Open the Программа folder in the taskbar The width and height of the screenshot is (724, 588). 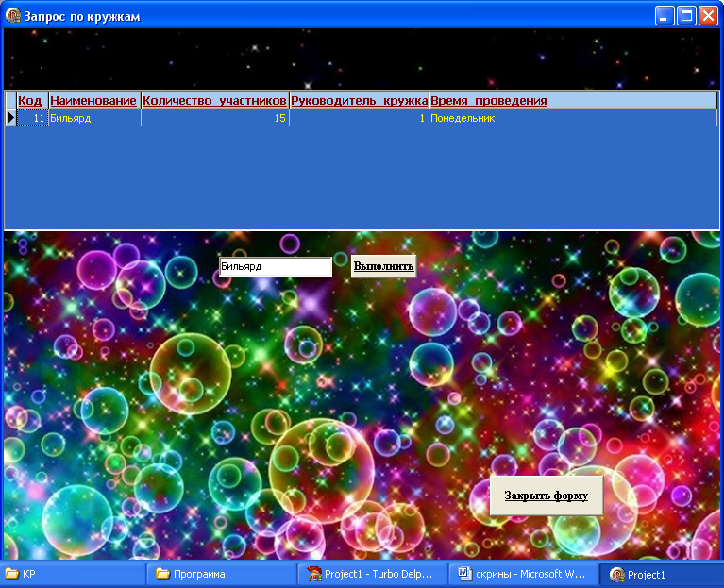pyautogui.click(x=222, y=574)
